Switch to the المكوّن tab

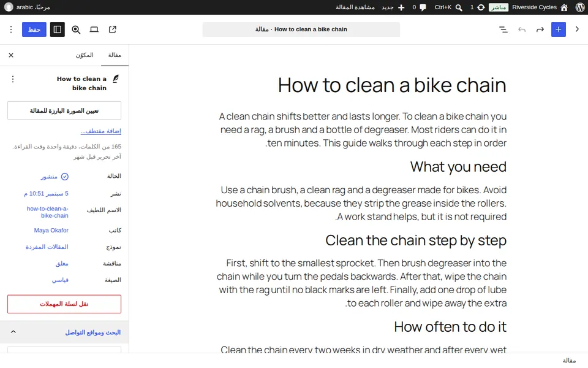[x=85, y=55]
